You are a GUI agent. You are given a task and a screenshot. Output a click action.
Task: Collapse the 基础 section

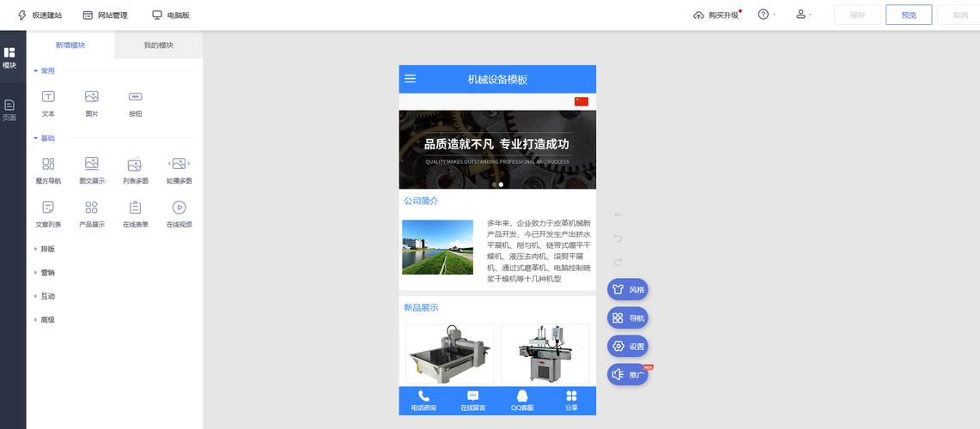(45, 139)
